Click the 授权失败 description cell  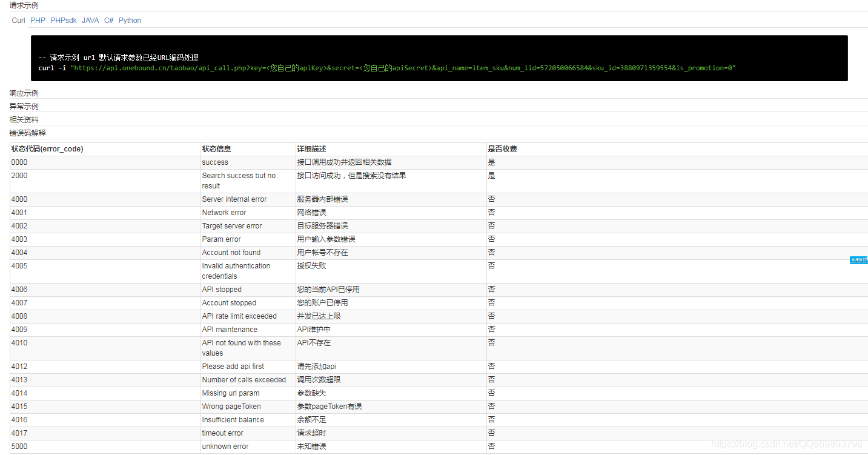pyautogui.click(x=391, y=271)
